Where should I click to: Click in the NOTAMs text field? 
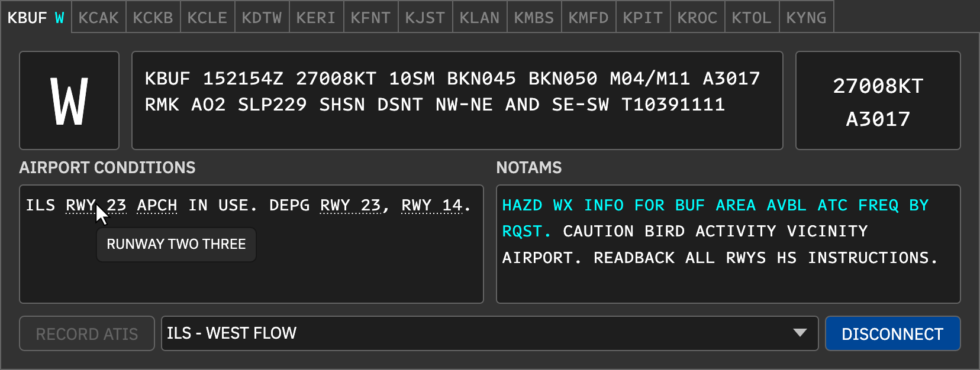pos(728,244)
